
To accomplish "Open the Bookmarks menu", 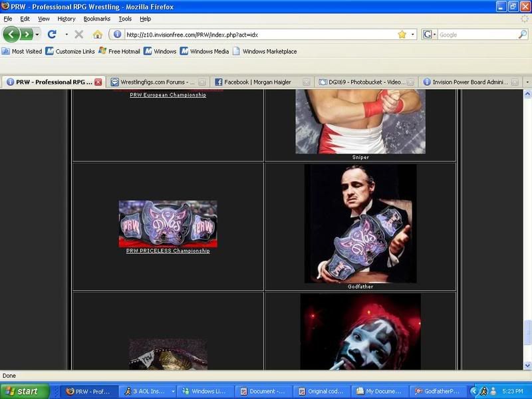I will point(96,19).
